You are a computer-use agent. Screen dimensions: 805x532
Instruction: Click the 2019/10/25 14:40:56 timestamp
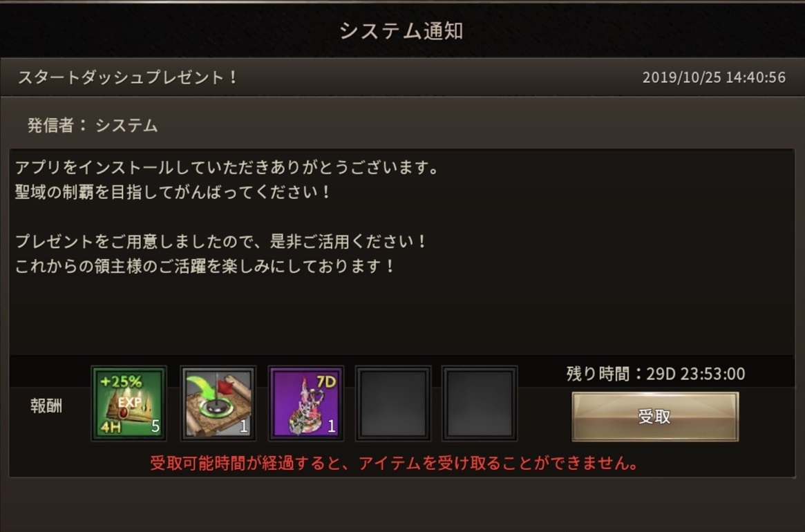click(714, 77)
